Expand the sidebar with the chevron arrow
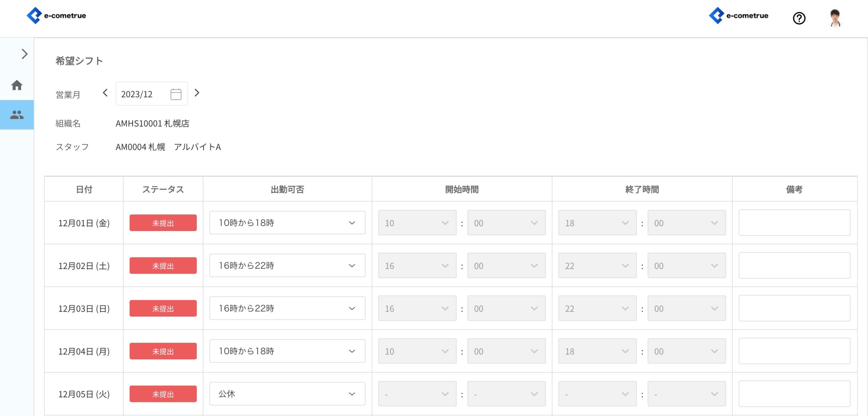 24,54
